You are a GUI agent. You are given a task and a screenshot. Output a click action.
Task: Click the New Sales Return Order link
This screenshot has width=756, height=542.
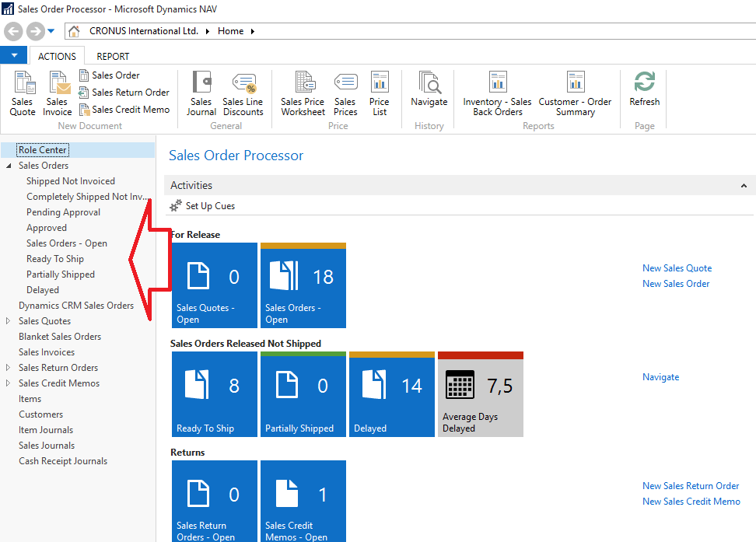(x=691, y=486)
